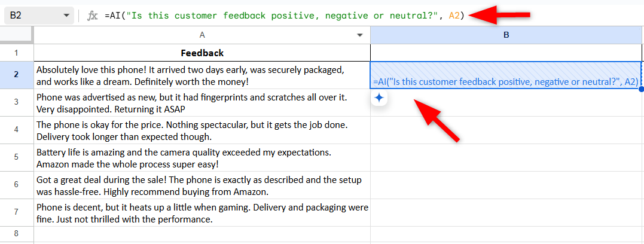644x244 pixels.
Task: Click the blue fill handle of cell B2
Action: tap(641, 89)
